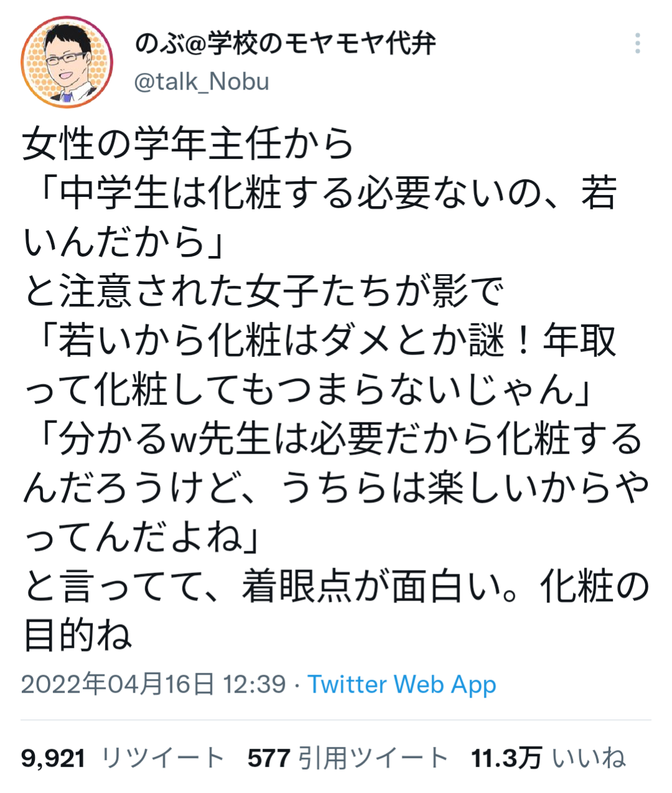This screenshot has height=793, width=672.
Task: Open the 2022年04月16日 date stamp
Action: click(x=118, y=684)
